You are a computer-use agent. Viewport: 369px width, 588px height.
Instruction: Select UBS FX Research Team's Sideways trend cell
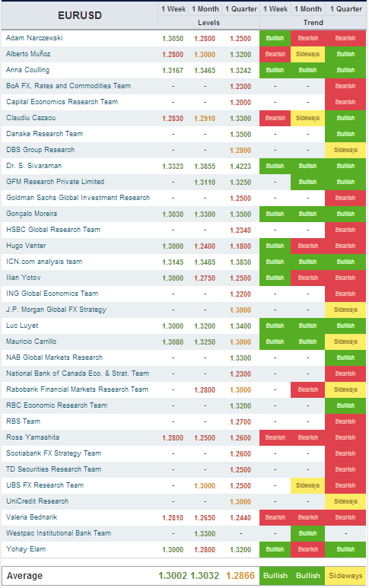coord(308,485)
